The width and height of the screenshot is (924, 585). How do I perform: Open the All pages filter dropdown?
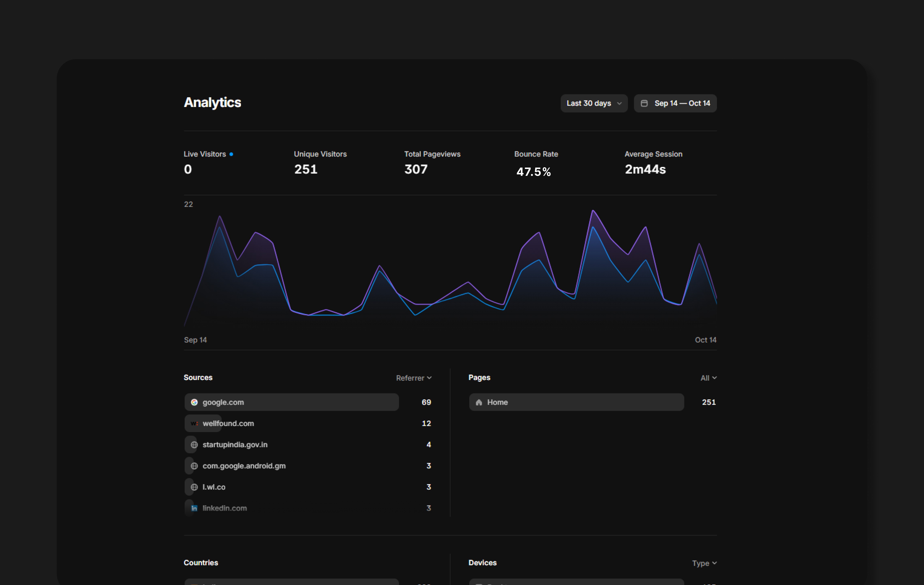point(708,378)
